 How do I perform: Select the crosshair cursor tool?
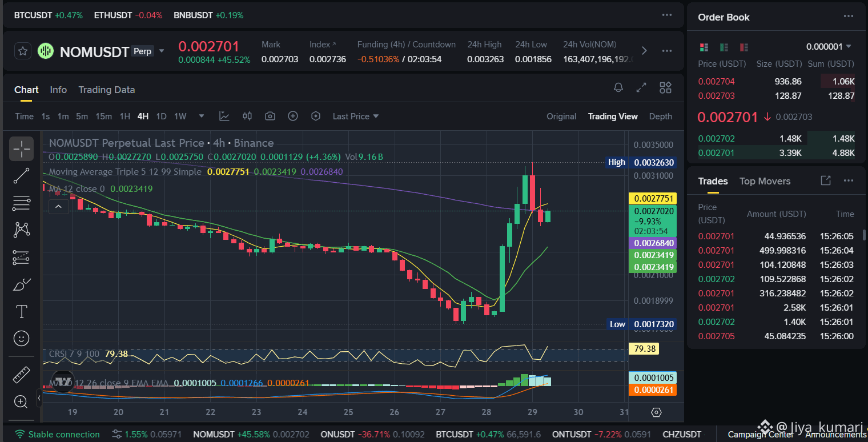(21, 148)
